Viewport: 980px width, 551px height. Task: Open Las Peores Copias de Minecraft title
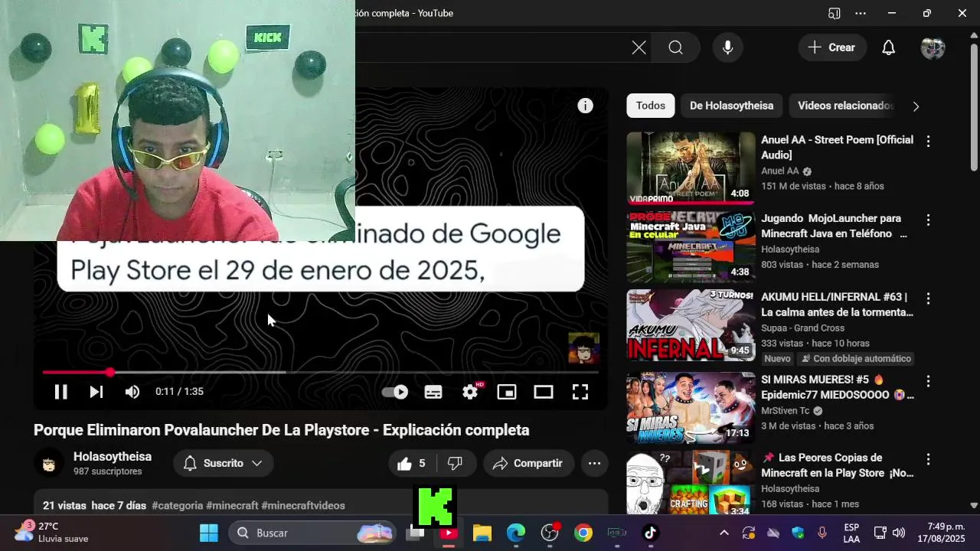[x=838, y=465]
